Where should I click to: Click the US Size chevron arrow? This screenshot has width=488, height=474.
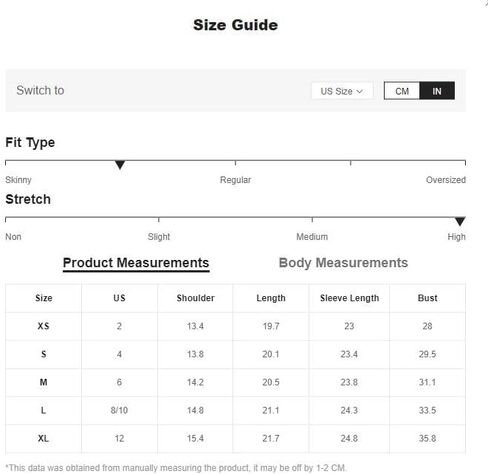359,91
